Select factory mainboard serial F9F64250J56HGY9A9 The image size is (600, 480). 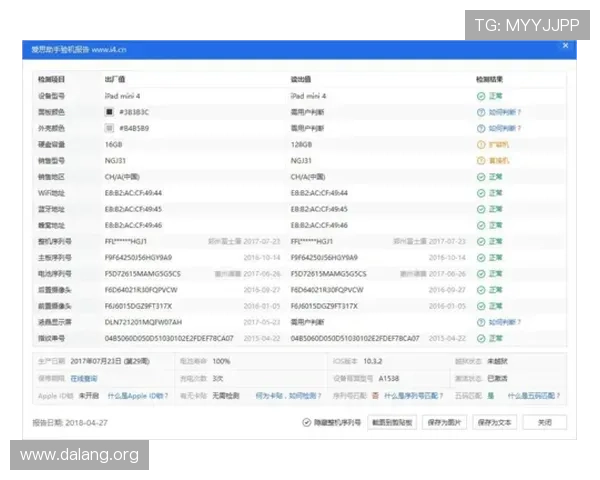coord(138,258)
